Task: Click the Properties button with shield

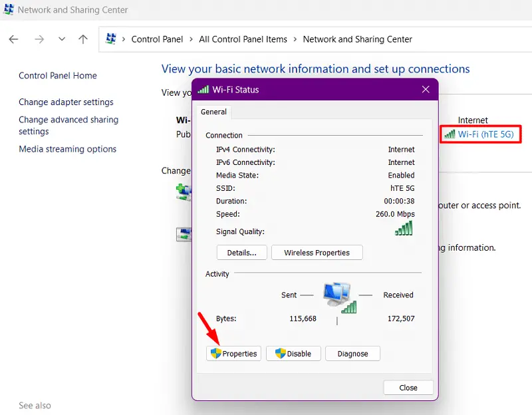Action: [234, 354]
